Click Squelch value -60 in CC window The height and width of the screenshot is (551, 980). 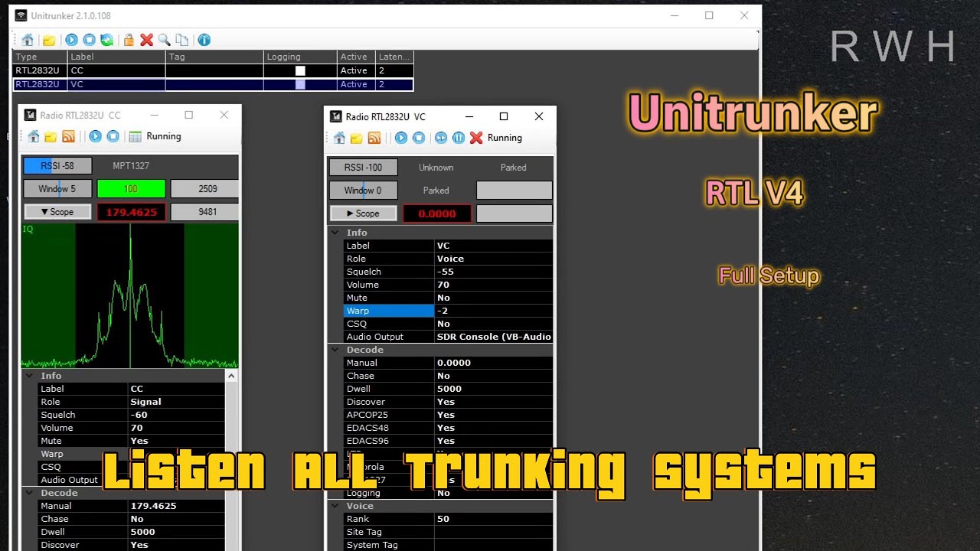[x=177, y=415]
